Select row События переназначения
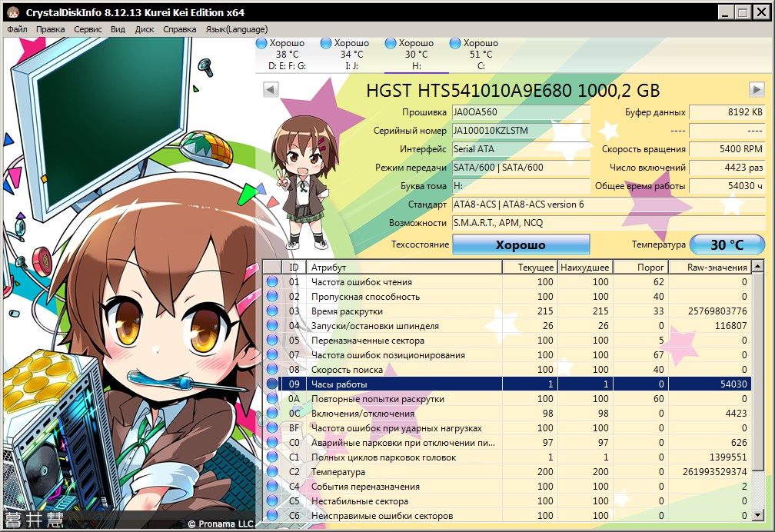The image size is (775, 532). pyautogui.click(x=507, y=486)
